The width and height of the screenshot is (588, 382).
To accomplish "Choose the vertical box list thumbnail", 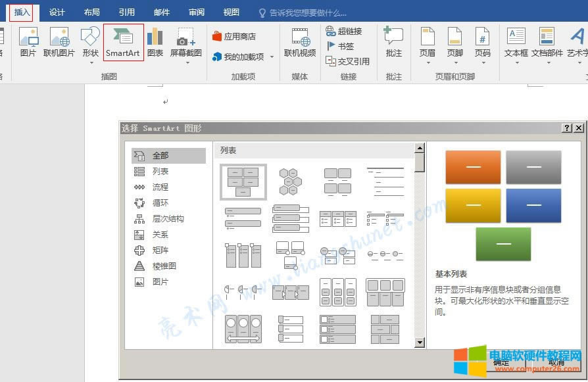I will 291,218.
